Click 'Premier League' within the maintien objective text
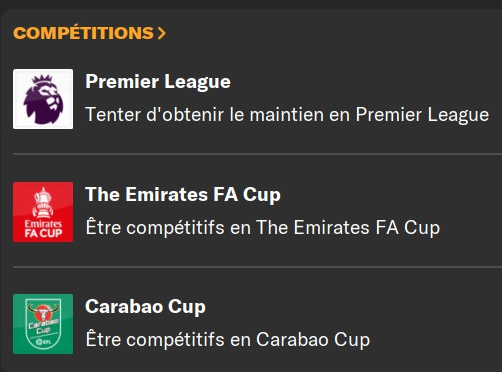This screenshot has width=502, height=372. pos(422,115)
